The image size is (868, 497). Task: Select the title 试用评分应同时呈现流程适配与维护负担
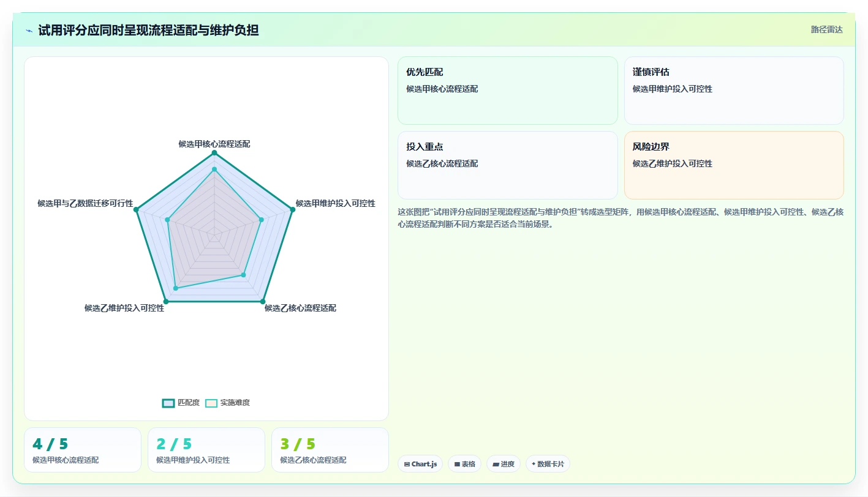coord(148,30)
